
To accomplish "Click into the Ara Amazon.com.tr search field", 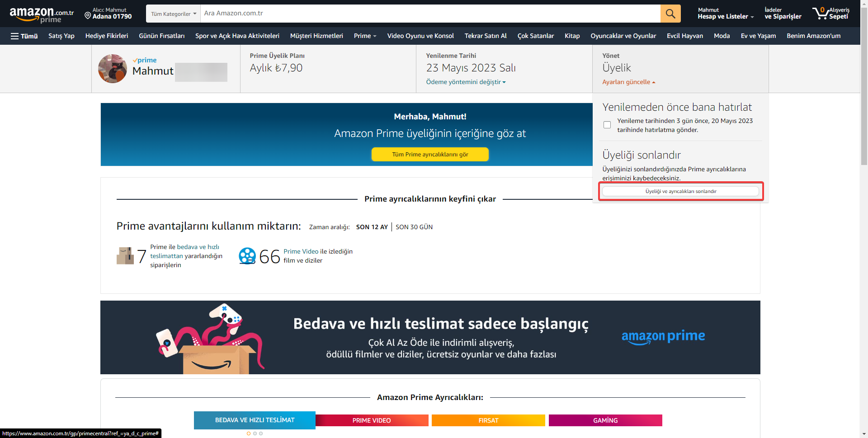I will pyautogui.click(x=430, y=14).
